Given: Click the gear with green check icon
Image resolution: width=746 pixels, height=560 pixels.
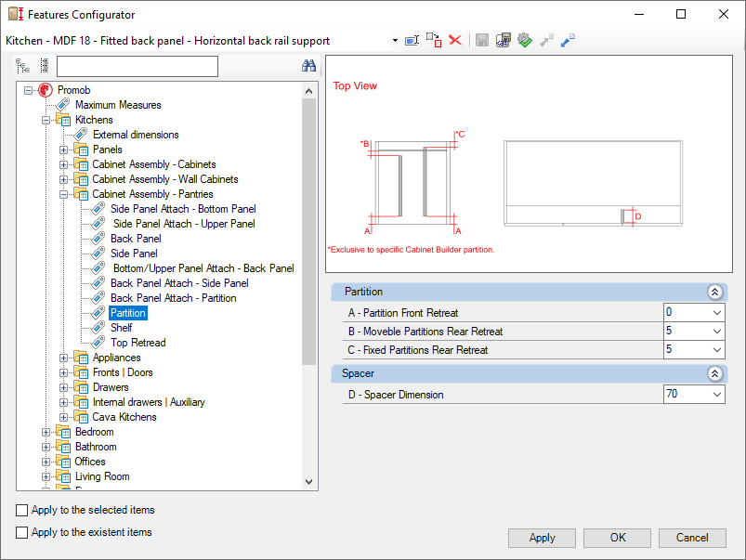Looking at the screenshot, I should (x=525, y=41).
